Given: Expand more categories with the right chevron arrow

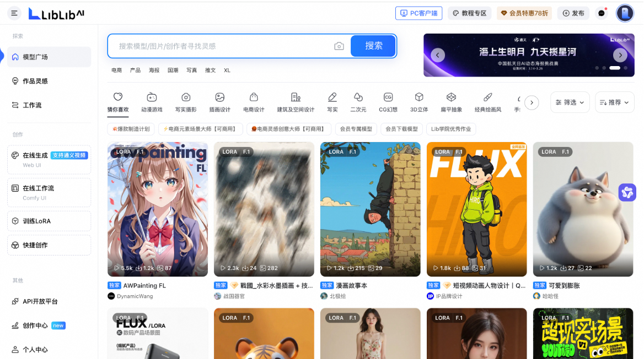Looking at the screenshot, I should (x=532, y=102).
